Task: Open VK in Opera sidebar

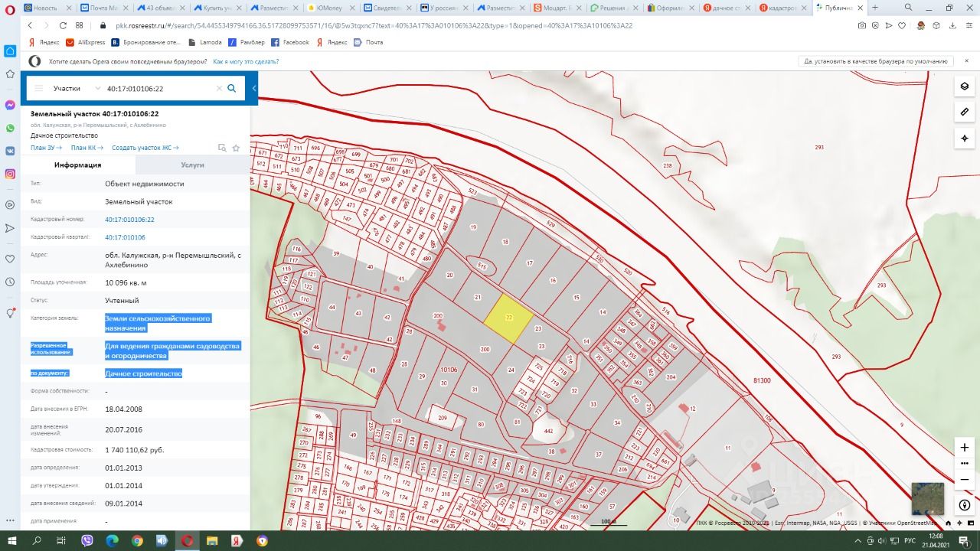Action: coord(10,151)
